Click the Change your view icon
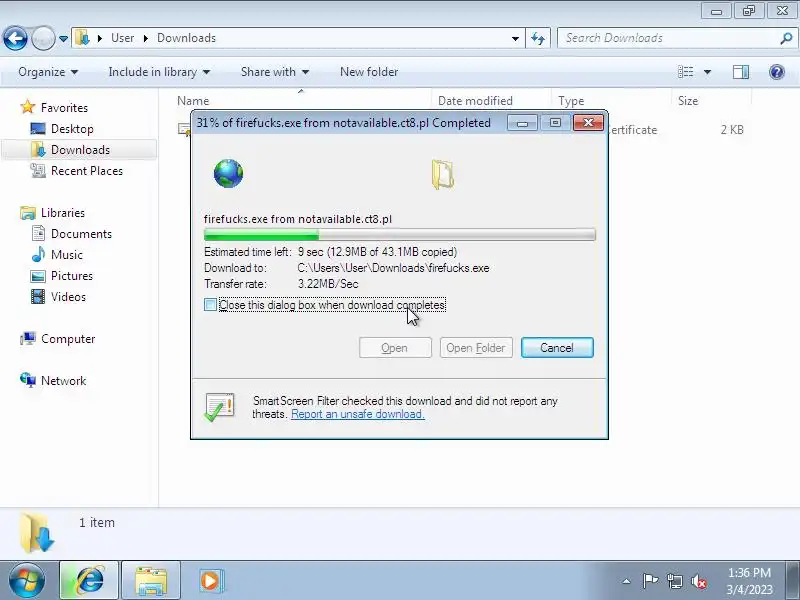800x600 pixels. [x=685, y=72]
